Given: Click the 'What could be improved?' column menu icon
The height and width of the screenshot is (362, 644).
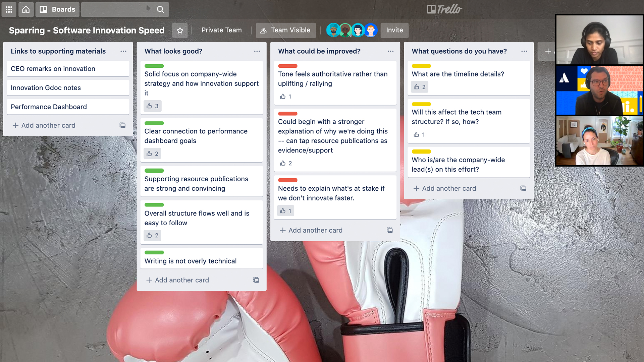Looking at the screenshot, I should tap(390, 51).
